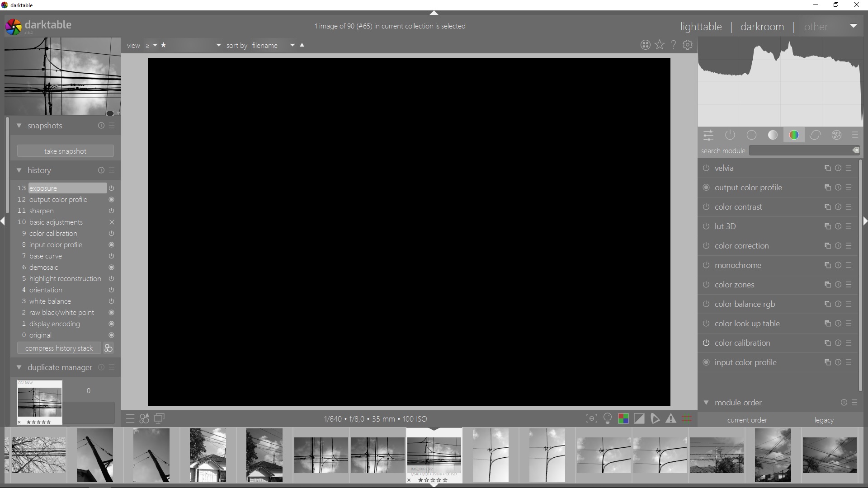Select the effects module group icon
Image resolution: width=868 pixels, height=488 pixels.
836,135
